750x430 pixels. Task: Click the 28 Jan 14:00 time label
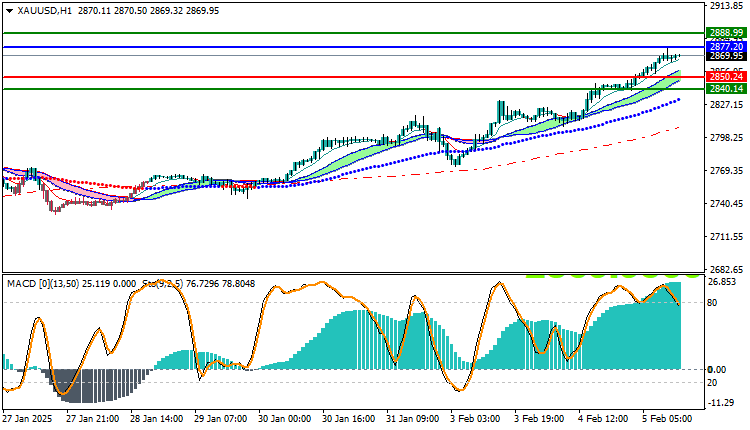(157, 419)
